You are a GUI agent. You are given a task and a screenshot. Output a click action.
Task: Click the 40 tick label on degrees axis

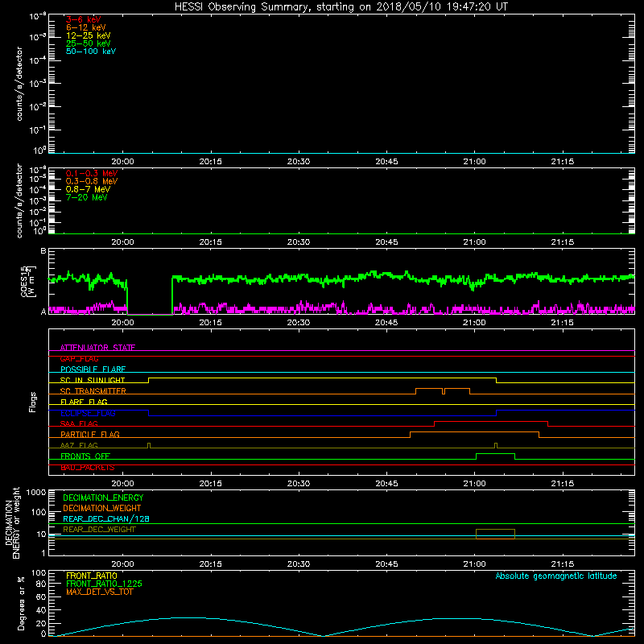(41, 610)
